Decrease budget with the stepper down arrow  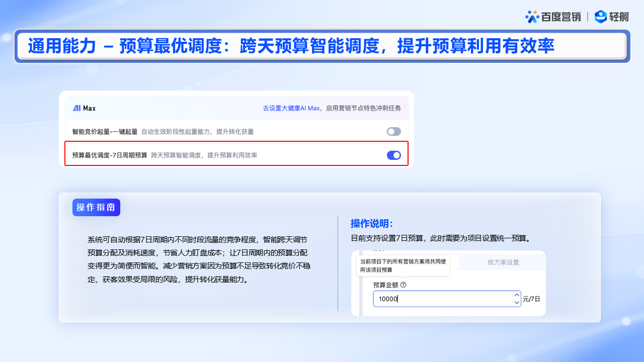[x=517, y=303]
